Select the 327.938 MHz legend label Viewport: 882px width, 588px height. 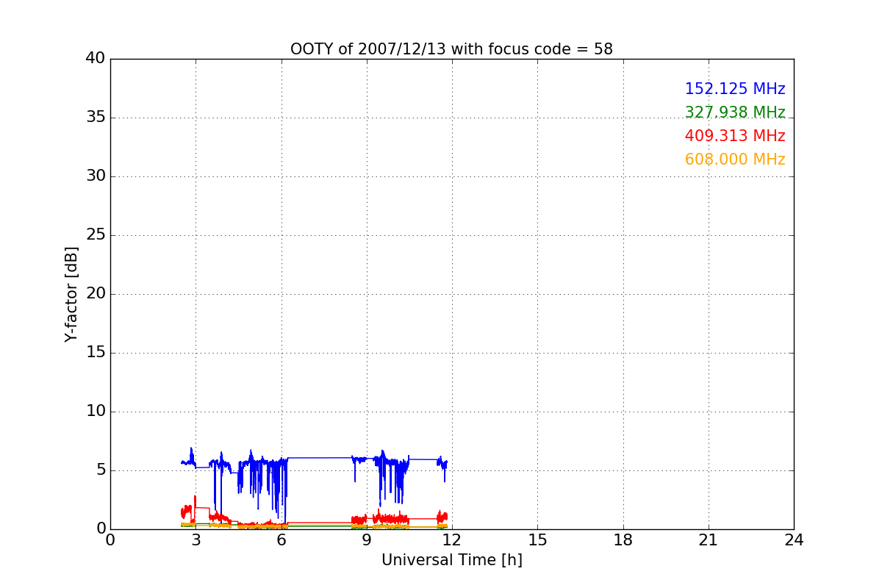[x=735, y=112]
